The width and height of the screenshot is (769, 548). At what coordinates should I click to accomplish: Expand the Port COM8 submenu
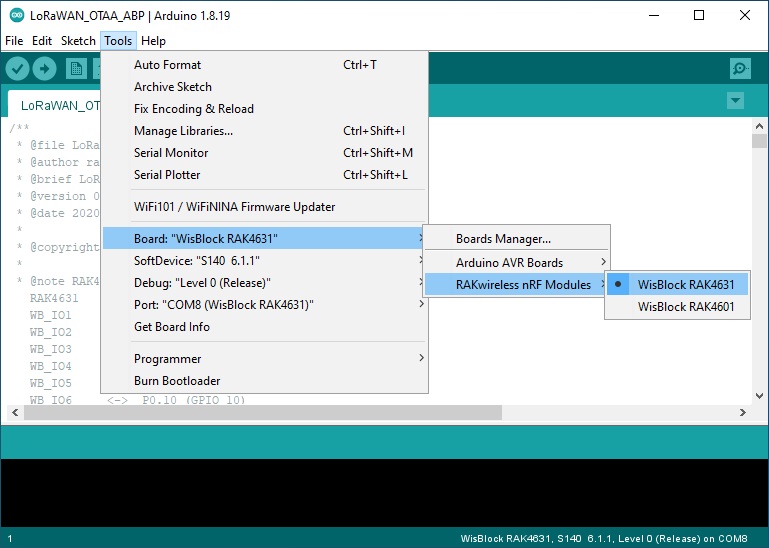click(265, 305)
